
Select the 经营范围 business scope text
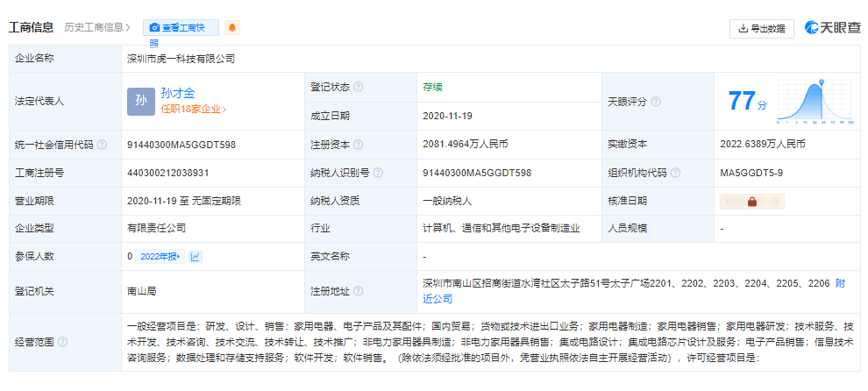click(490, 342)
